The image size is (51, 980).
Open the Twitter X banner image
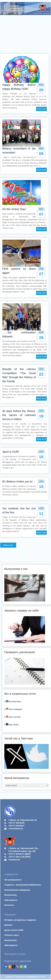pyautogui.click(x=27, y=757)
